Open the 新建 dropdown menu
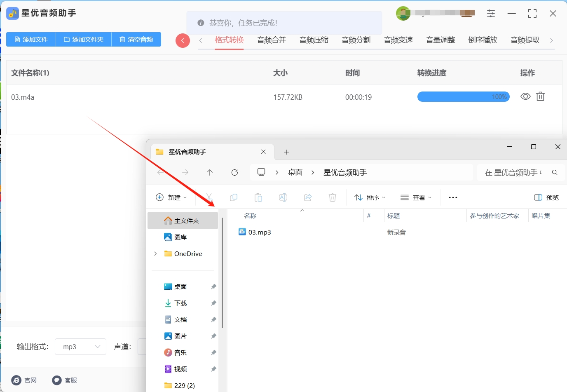This screenshot has width=567, height=392. pos(171,197)
